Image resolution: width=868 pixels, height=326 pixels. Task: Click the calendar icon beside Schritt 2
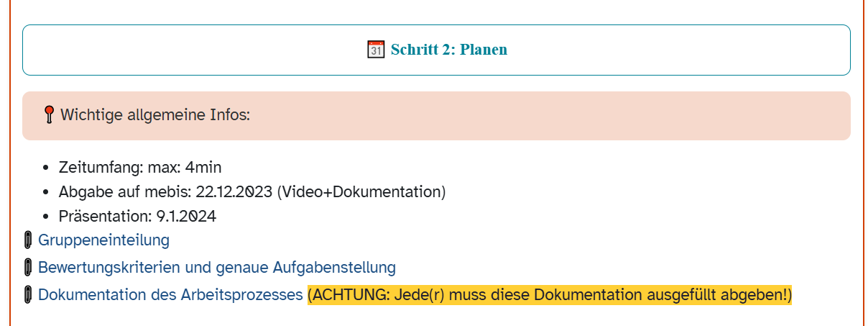point(376,50)
